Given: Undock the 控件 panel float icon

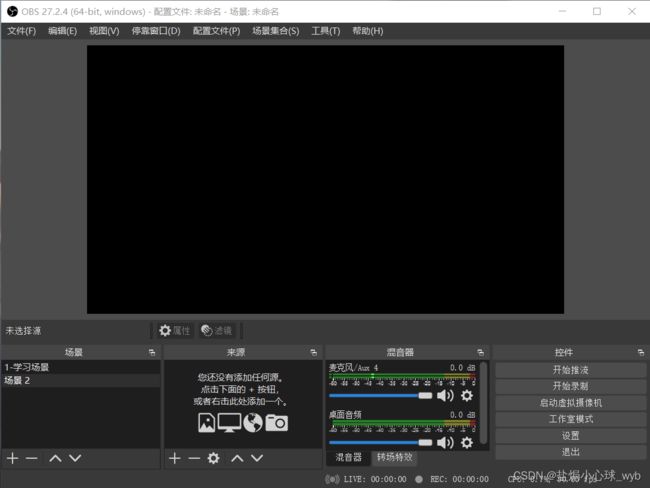Looking at the screenshot, I should coord(641,352).
